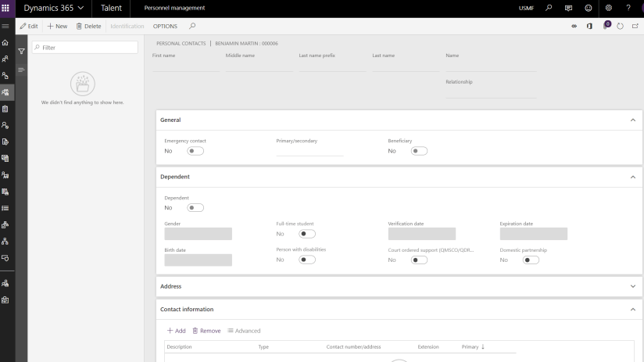Click the Refresh page icon

(x=621, y=26)
